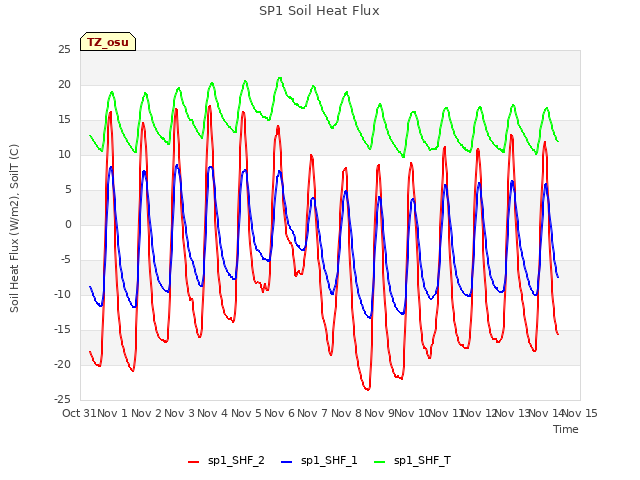Click the '20' y-axis tick label

64,85
